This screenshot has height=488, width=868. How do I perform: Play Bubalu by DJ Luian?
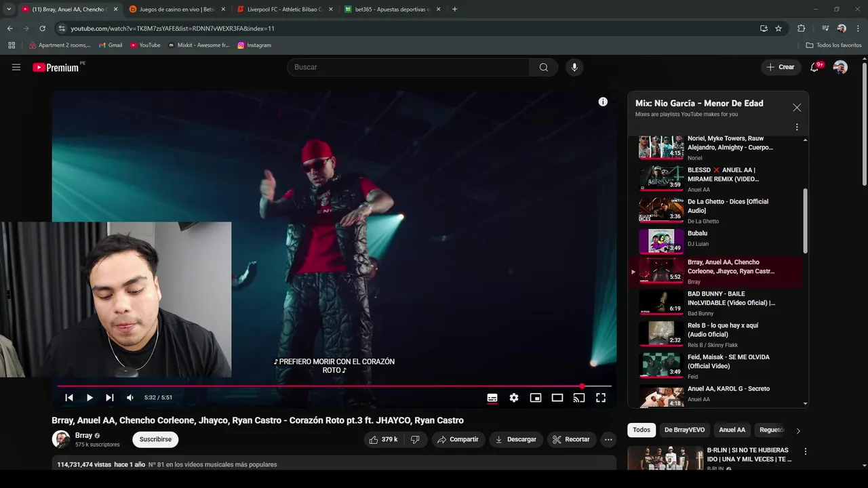[x=715, y=241]
